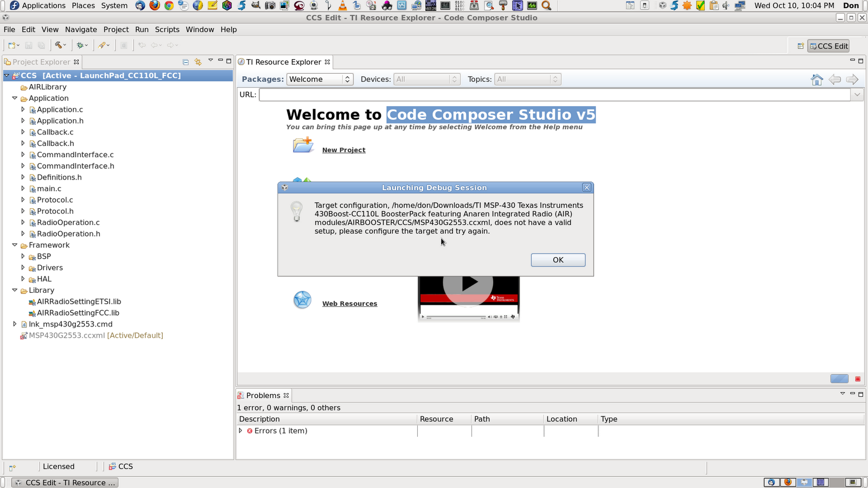Image resolution: width=868 pixels, height=488 pixels.
Task: Expand the BSP folder node
Action: coord(23,256)
